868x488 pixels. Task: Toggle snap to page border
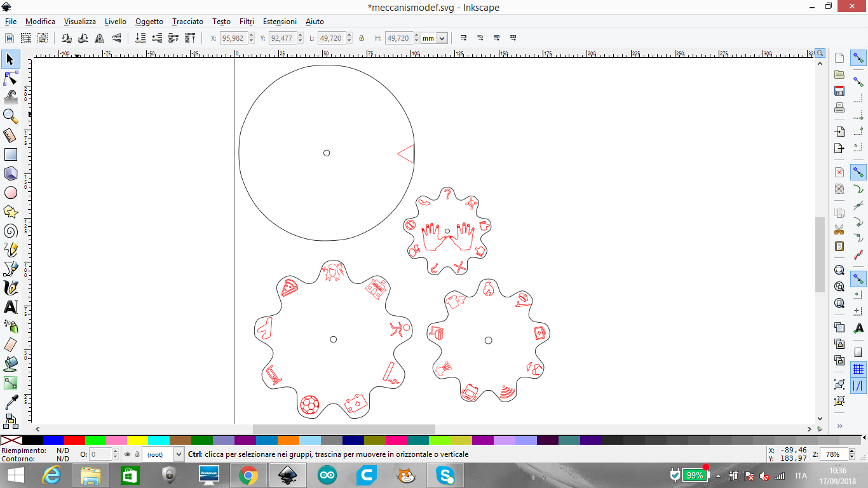coord(858,353)
